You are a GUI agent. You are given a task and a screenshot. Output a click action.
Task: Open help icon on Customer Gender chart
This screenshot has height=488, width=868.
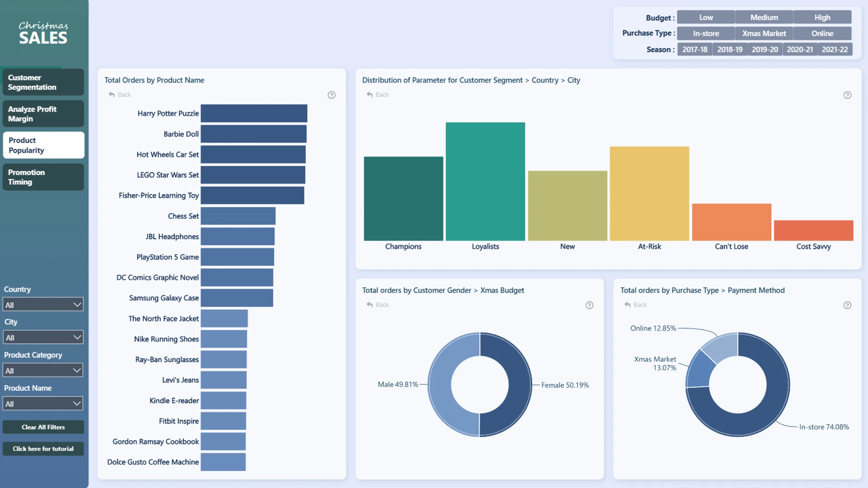(589, 305)
